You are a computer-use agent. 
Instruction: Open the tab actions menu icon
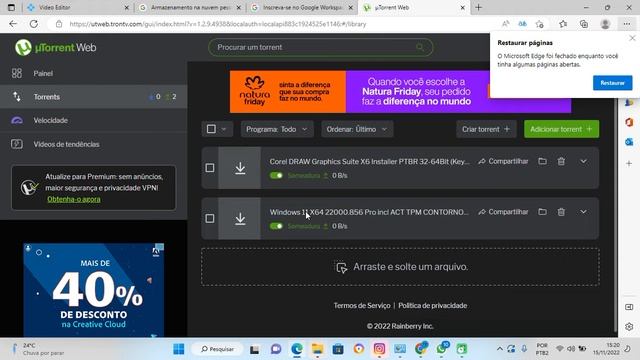(11, 7)
